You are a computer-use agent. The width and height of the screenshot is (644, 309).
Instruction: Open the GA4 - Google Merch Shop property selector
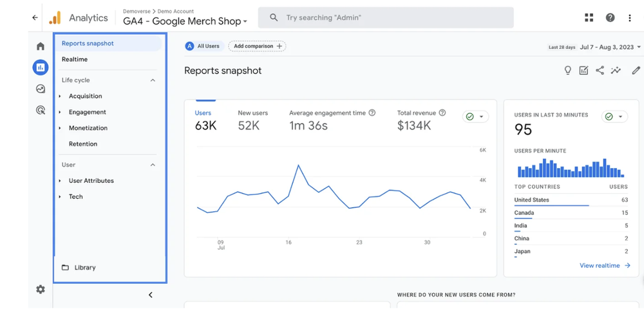coord(185,21)
